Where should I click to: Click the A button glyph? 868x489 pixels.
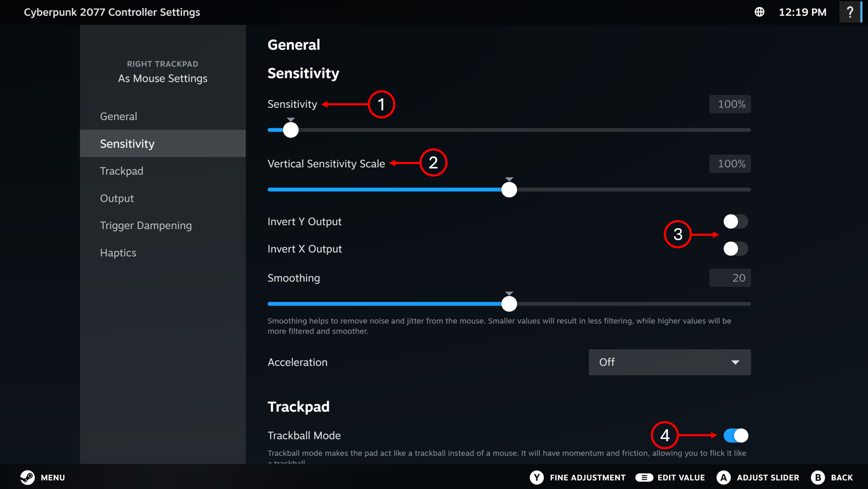coord(724,477)
